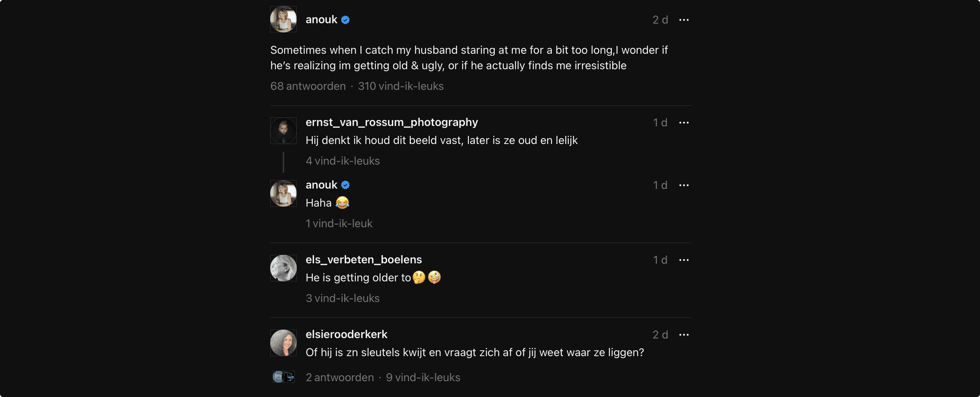Open more options on elsierooderkerk's reply
This screenshot has width=980, height=397.
pos(684,334)
